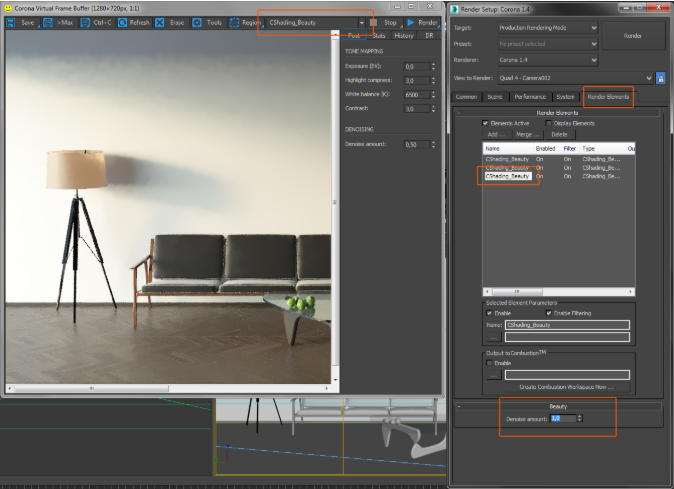This screenshot has height=489, width=674.
Task: Click the Denoise amount field under Beauty
Action: coord(563,419)
